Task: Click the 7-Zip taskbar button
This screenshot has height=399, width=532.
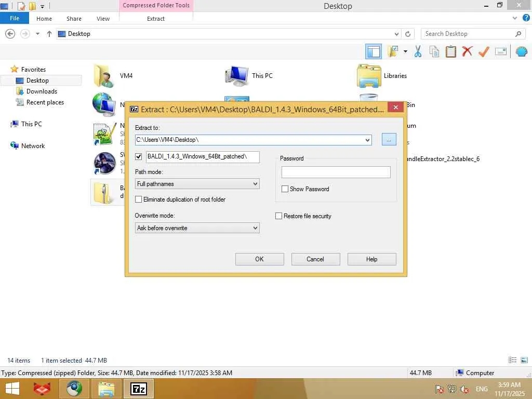Action: click(139, 389)
